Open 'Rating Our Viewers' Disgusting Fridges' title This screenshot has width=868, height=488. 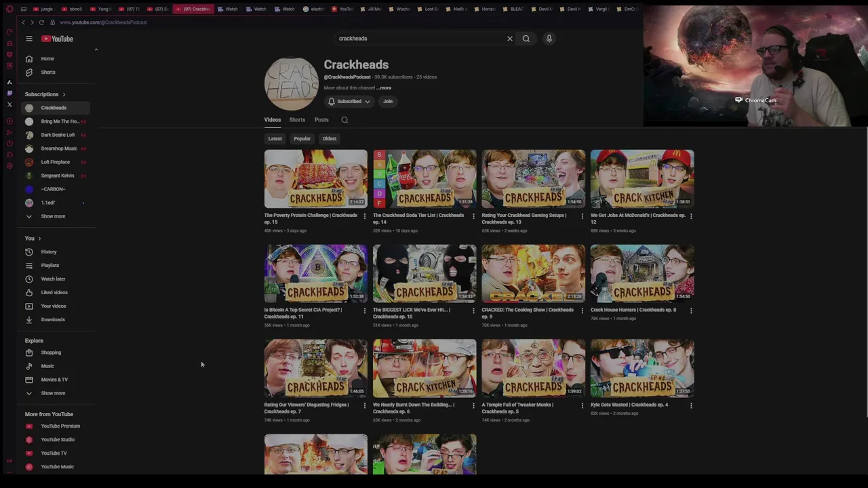[307, 408]
